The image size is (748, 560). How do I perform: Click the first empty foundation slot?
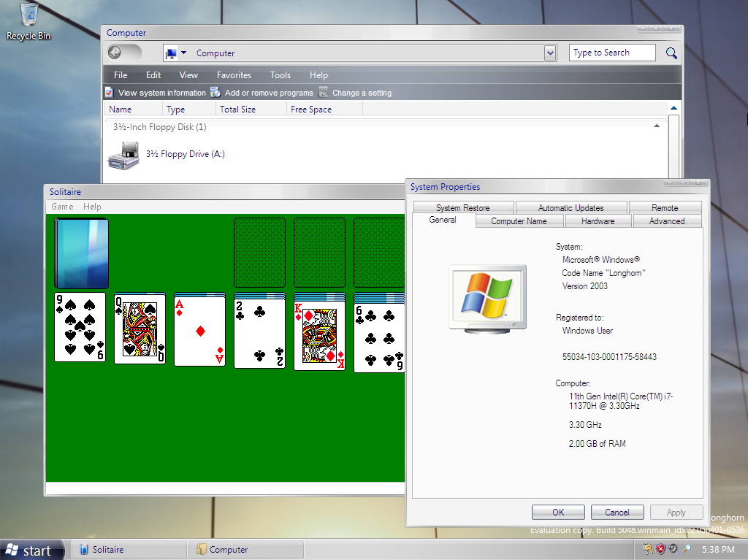(259, 253)
